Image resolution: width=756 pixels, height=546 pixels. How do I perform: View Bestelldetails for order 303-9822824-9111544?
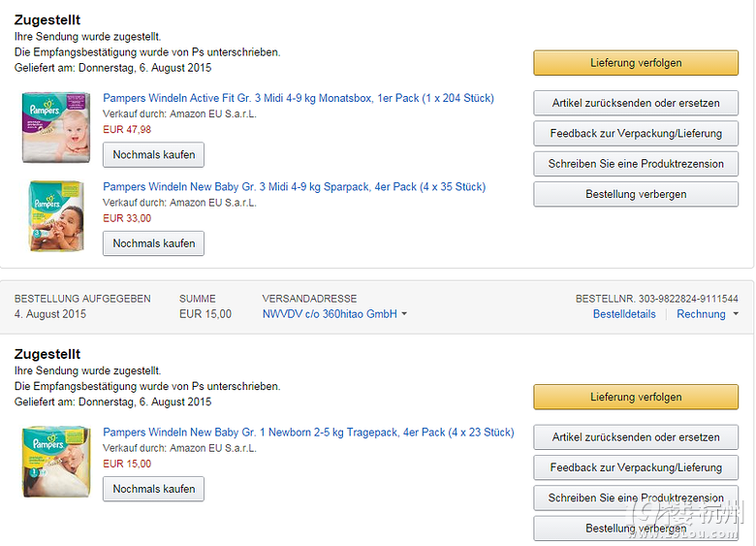click(624, 314)
